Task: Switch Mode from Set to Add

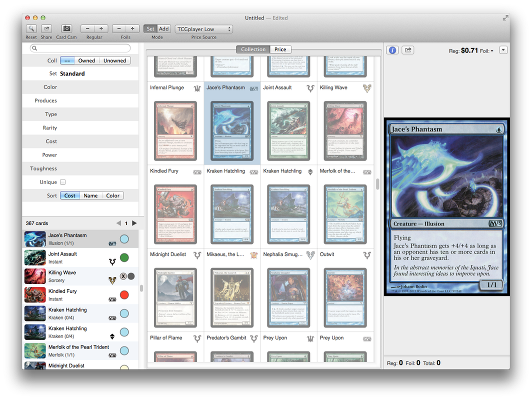Action: (x=163, y=28)
